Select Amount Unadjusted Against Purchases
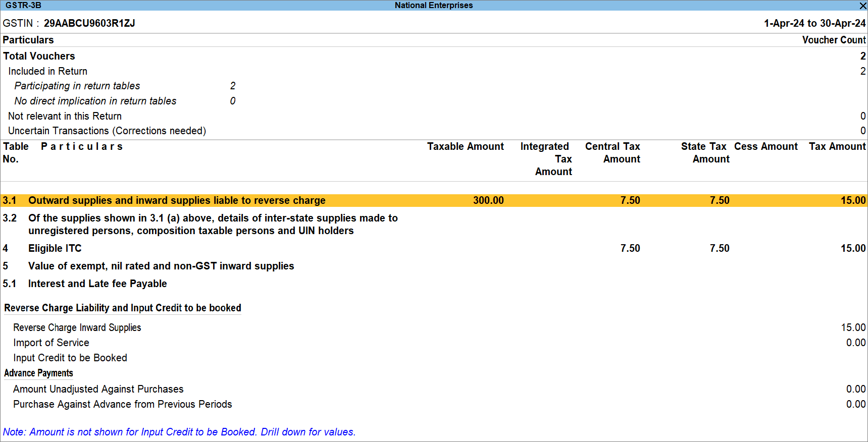The height and width of the screenshot is (442, 868). click(x=98, y=389)
